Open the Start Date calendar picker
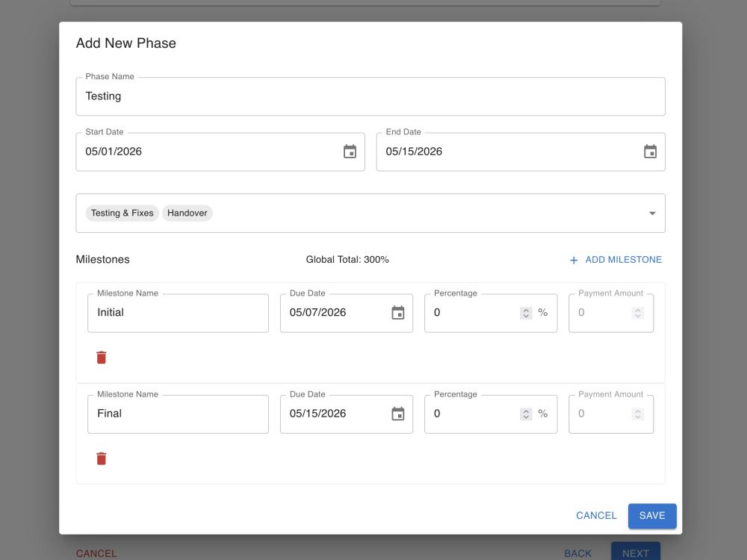Screen dimensions: 747x560 (350, 152)
